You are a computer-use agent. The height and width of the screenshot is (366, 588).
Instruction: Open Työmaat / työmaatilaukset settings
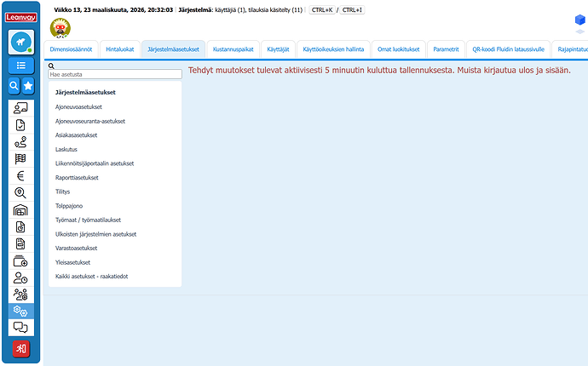point(88,220)
